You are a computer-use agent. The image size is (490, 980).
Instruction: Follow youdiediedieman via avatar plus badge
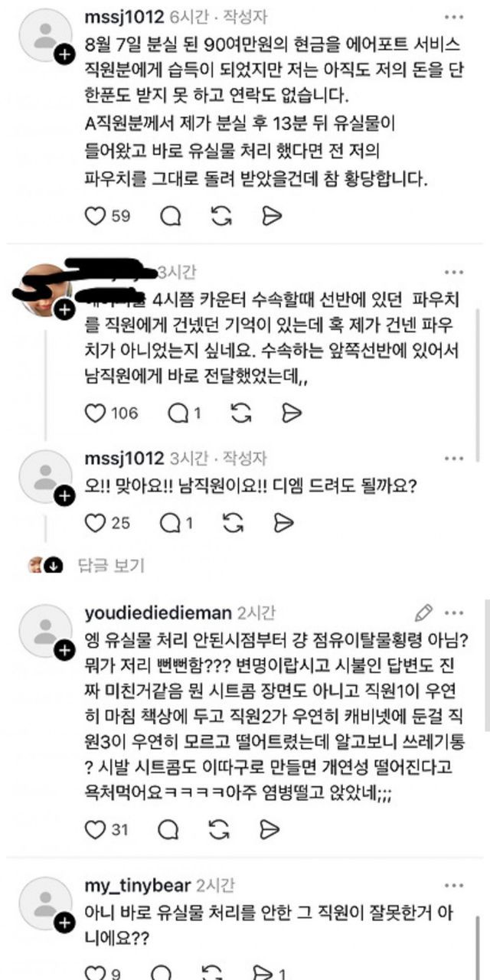point(65,651)
